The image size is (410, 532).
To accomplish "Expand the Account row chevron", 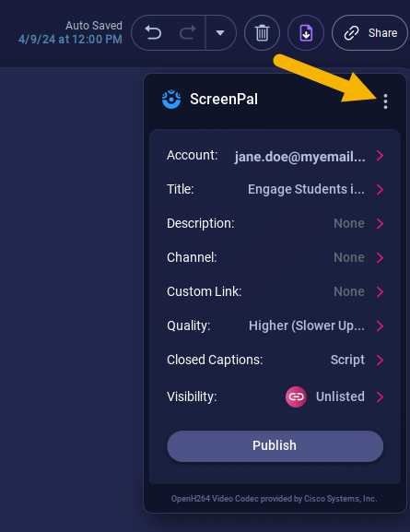I will (380, 156).
